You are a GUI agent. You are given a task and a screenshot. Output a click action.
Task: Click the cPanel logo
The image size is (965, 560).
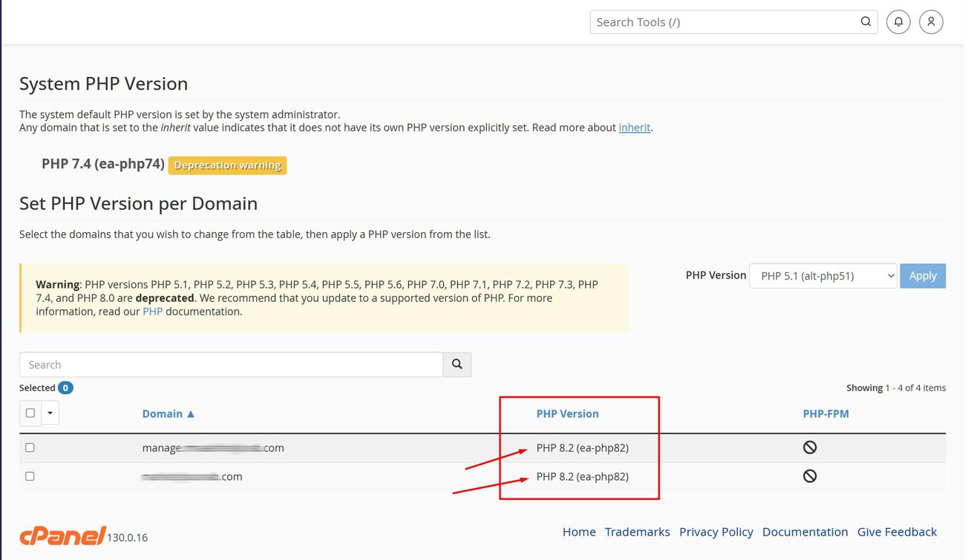[62, 536]
